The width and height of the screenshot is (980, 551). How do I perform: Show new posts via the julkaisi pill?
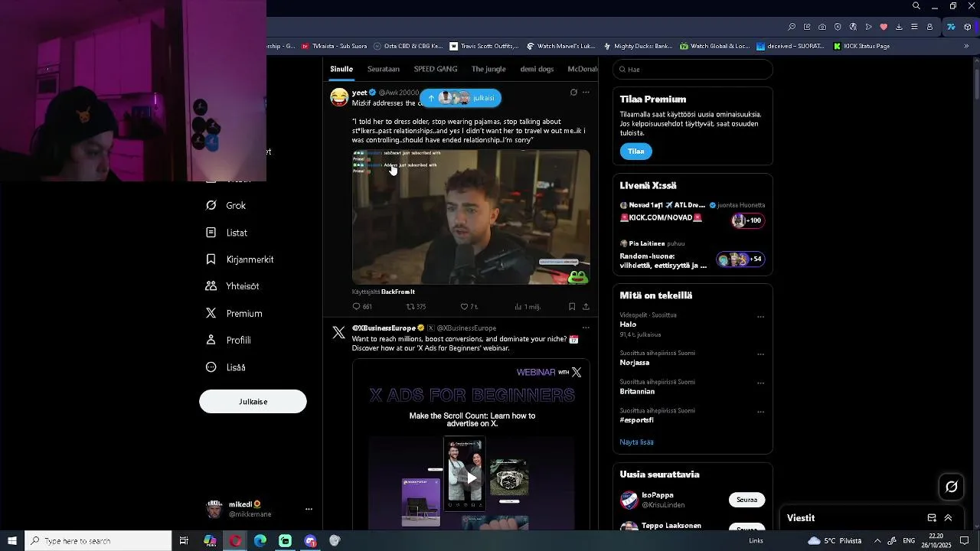coord(460,98)
